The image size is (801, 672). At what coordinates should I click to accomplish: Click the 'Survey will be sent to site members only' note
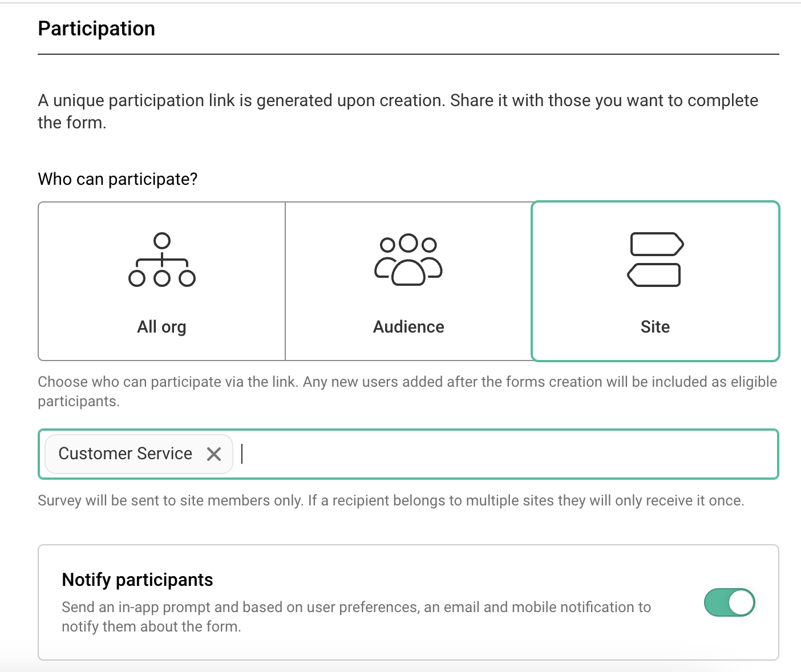pos(391,500)
